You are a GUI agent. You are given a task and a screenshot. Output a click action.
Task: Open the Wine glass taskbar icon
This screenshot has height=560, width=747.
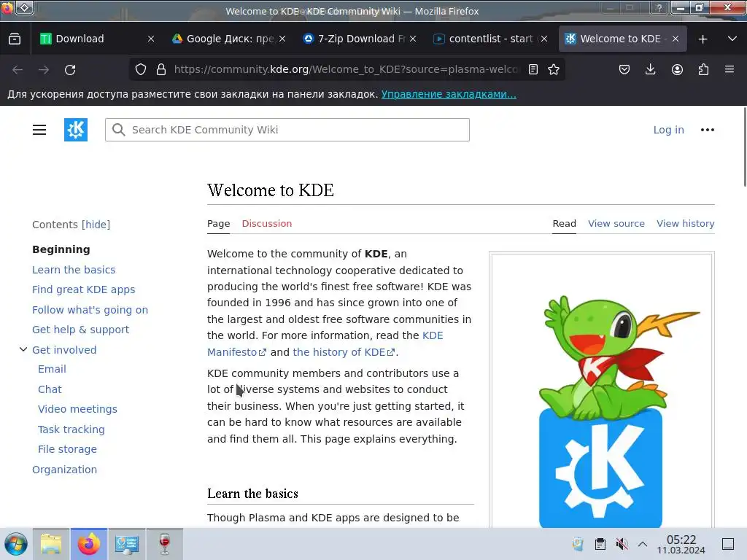[164, 544]
